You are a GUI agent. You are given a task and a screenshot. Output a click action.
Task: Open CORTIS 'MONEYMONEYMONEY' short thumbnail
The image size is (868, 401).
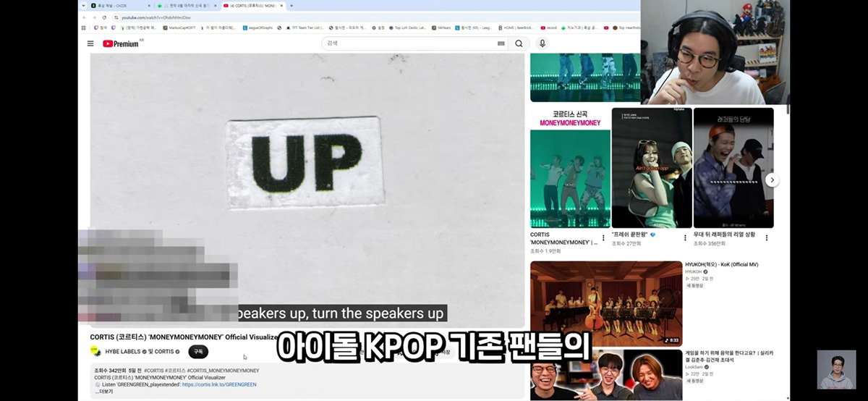pyautogui.click(x=570, y=168)
